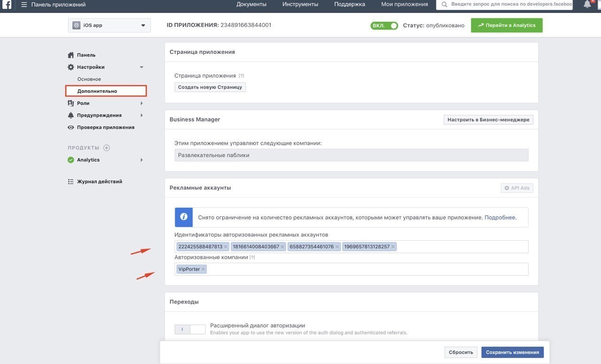This screenshot has height=364, width=601.
Task: Expand the Роли section arrow
Action: (142, 103)
